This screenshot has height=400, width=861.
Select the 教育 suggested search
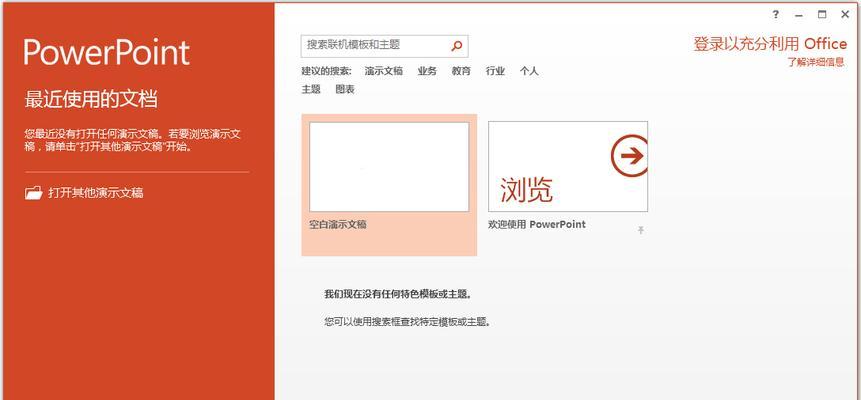coord(461,71)
